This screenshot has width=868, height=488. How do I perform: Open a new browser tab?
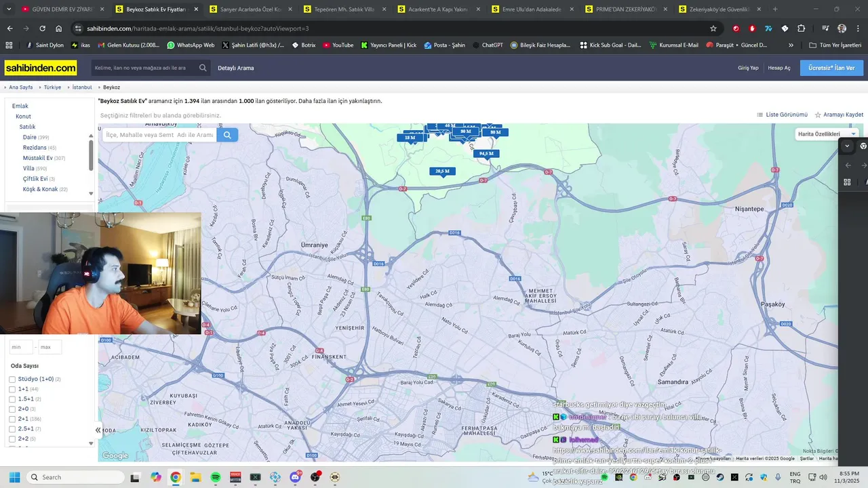point(775,9)
